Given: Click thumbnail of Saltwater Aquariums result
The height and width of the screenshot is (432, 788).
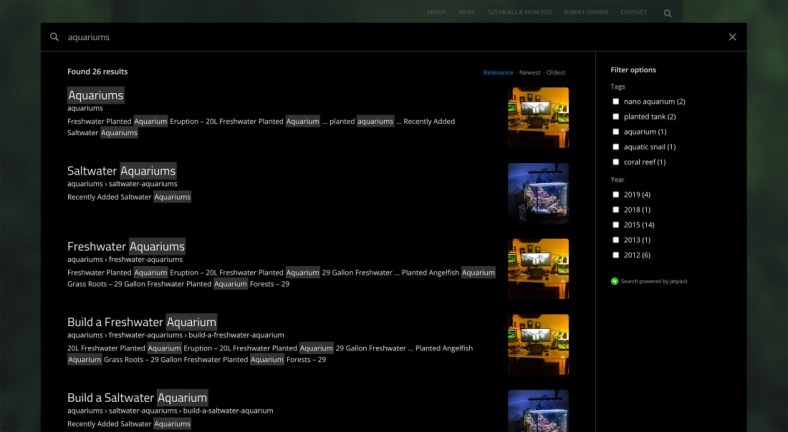Looking at the screenshot, I should pyautogui.click(x=538, y=193).
